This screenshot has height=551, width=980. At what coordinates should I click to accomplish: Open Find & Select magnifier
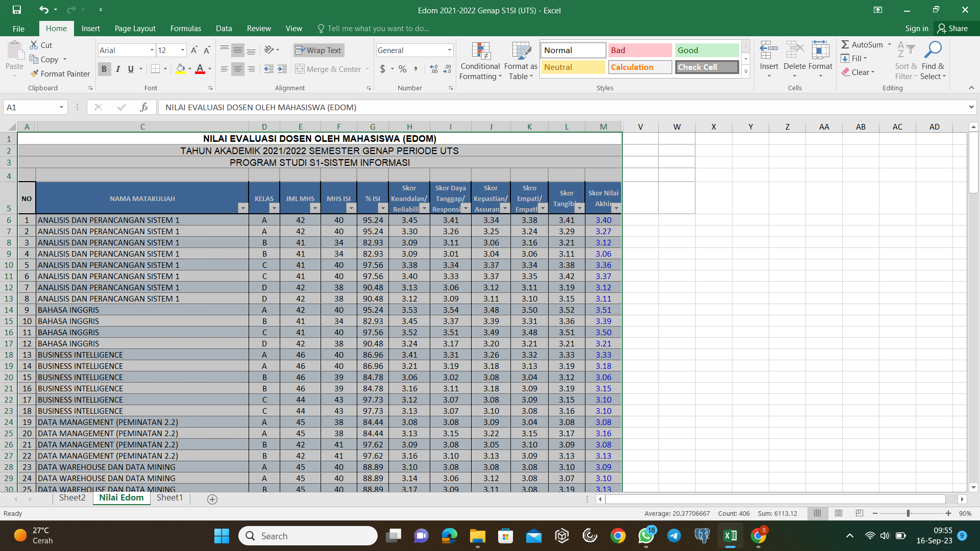[933, 60]
